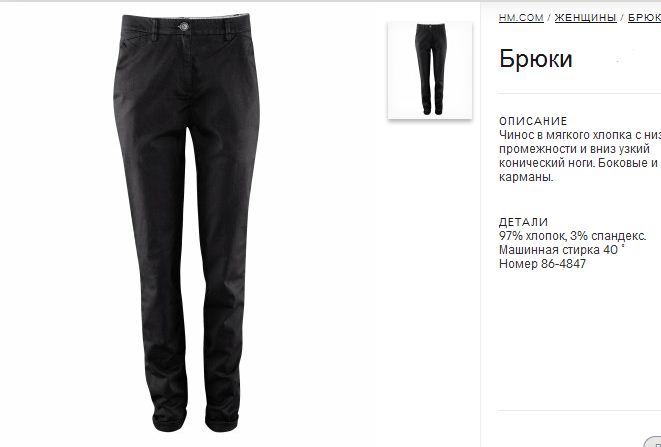Click the partly hidden rounded button at bottom right

click(x=653, y=442)
